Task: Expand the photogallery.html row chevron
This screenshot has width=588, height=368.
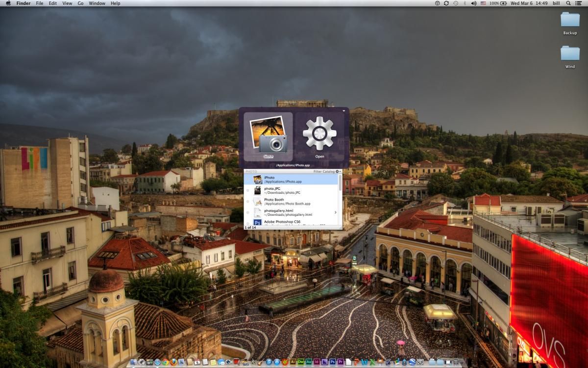Action: pos(336,212)
